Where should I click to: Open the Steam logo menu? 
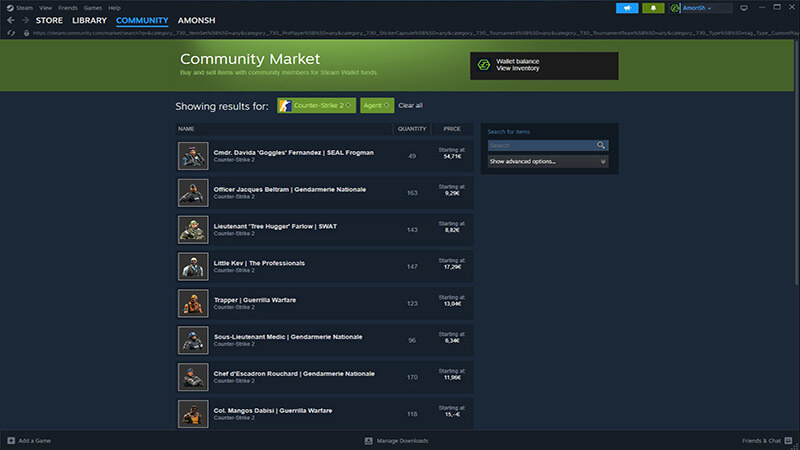click(10, 8)
